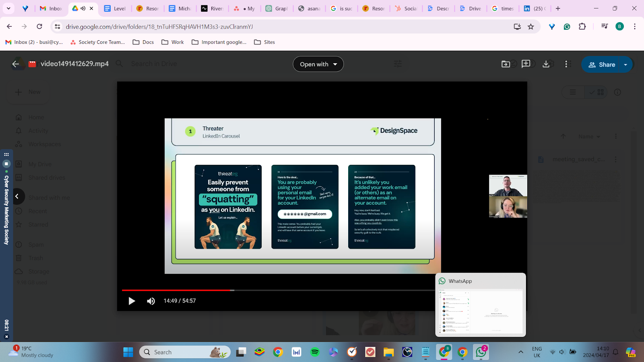This screenshot has height=362, width=644.
Task: Seek on the red video progress bar
Action: (x=176, y=290)
